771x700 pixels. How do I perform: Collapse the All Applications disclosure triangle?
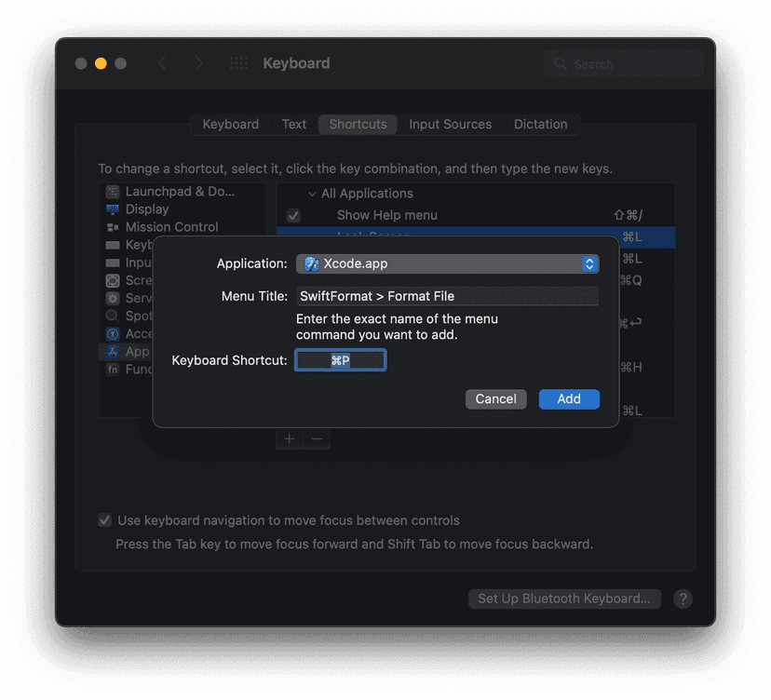(x=312, y=194)
